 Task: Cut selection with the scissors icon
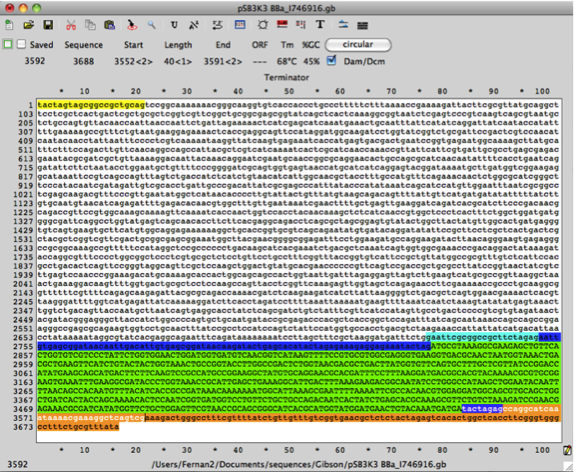pos(71,25)
